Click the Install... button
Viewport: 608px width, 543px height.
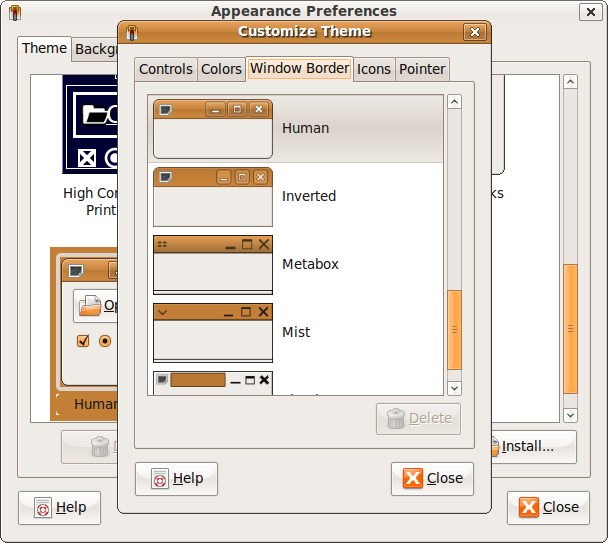tap(528, 446)
